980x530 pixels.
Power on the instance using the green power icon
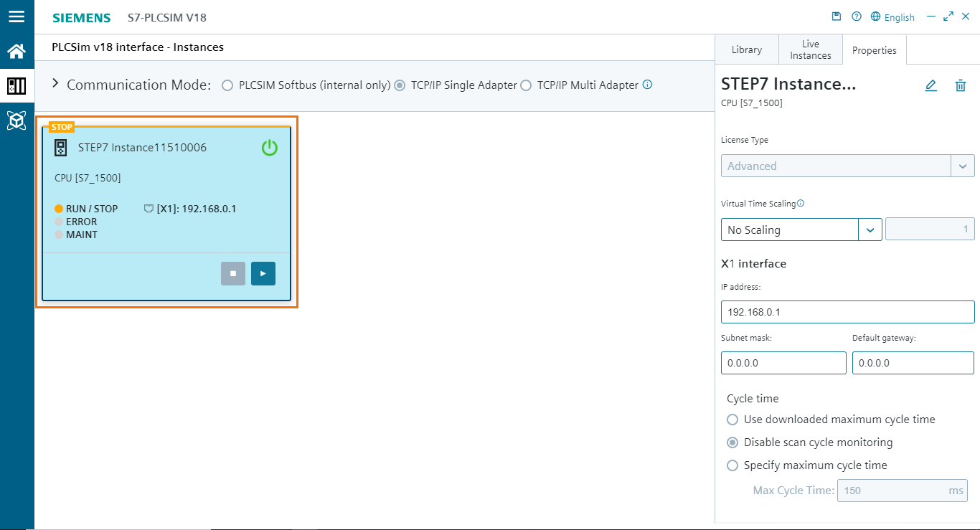pyautogui.click(x=269, y=148)
